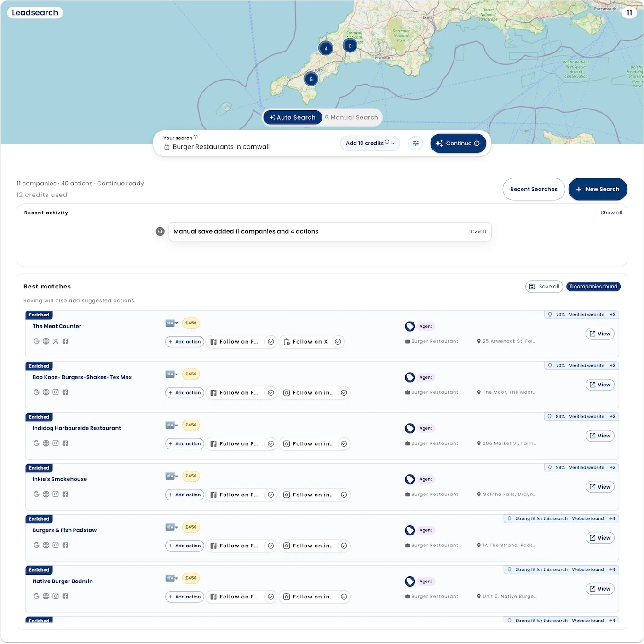Open the Instagram icon for Boo Koos

[x=56, y=392]
